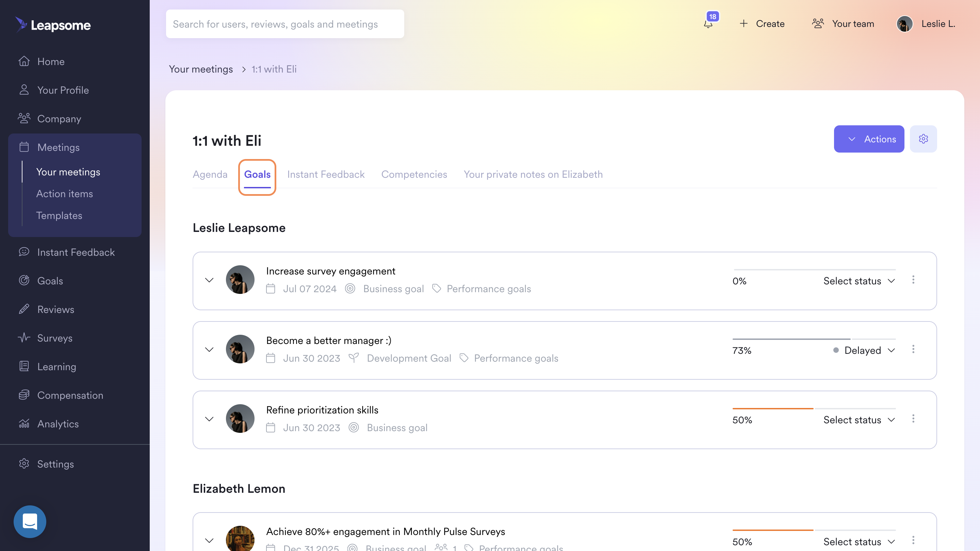Click the Jun 30 2023 date on Become a better manager
The image size is (980, 551).
[312, 358]
